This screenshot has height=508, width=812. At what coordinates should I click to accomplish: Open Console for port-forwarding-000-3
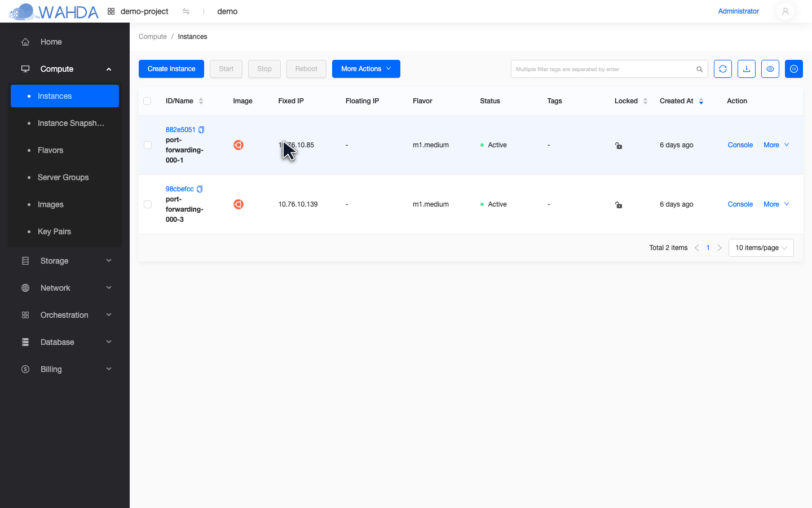click(740, 204)
